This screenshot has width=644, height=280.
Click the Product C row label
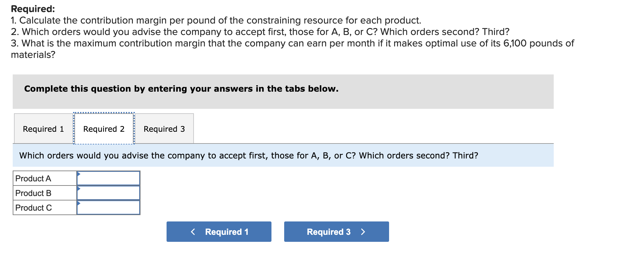tap(33, 208)
